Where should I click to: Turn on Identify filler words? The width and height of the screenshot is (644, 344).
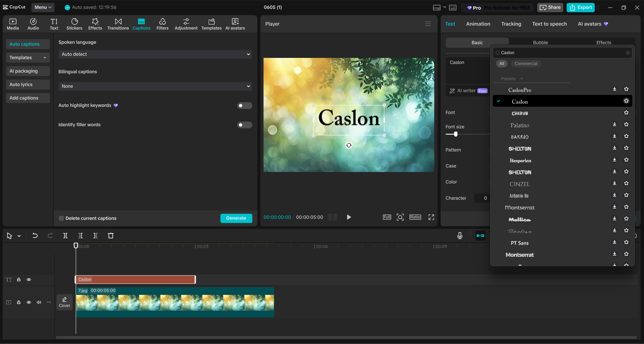coord(245,125)
